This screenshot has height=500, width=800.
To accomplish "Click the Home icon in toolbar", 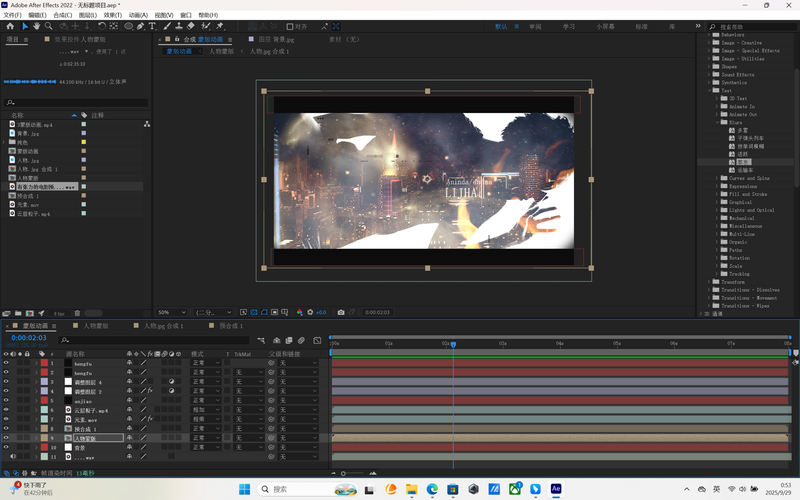I will point(11,26).
